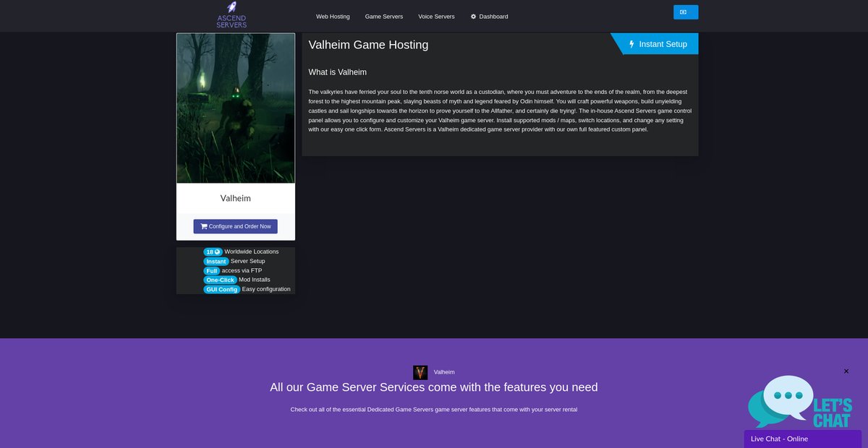
Task: Open the Let's Chat speech bubble
Action: tap(799, 402)
